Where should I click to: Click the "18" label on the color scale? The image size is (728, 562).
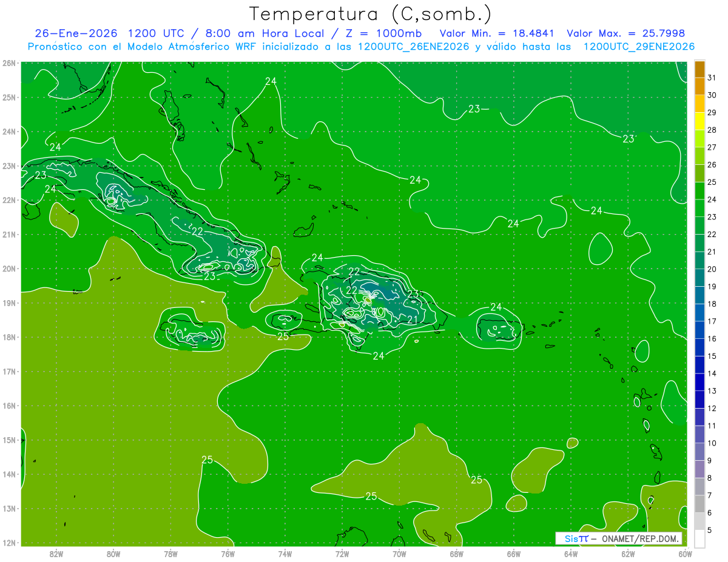click(x=712, y=304)
